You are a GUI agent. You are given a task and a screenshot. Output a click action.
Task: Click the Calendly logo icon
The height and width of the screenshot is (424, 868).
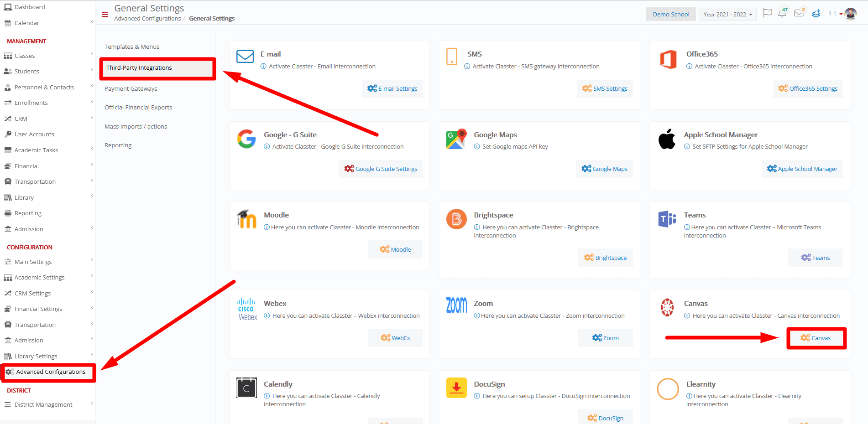pyautogui.click(x=246, y=388)
